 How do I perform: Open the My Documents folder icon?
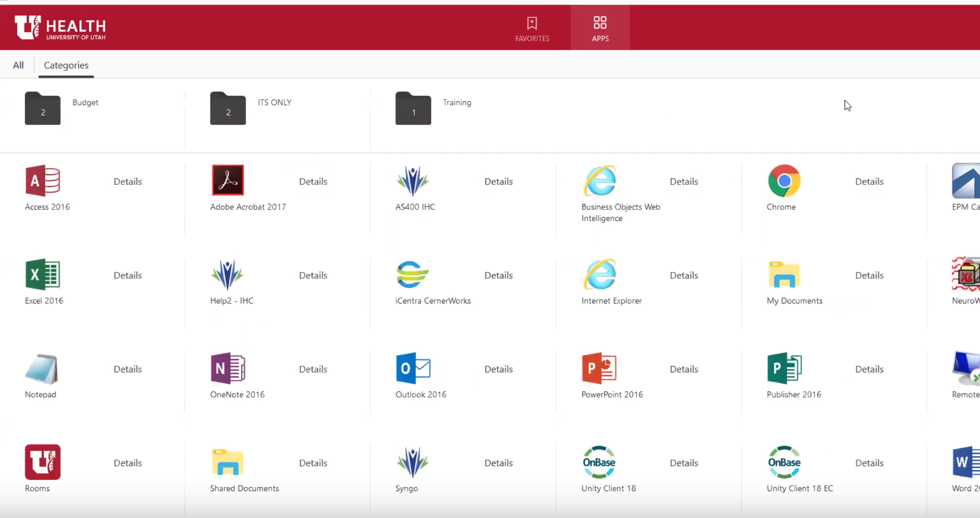click(x=784, y=275)
